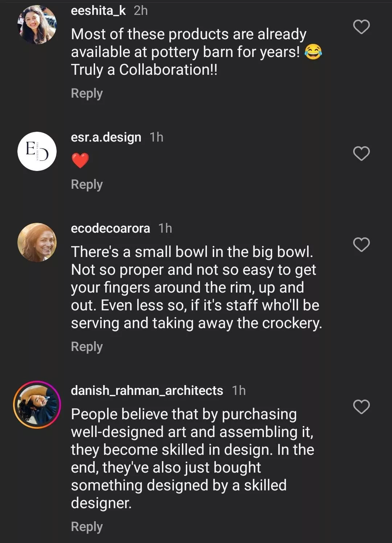The height and width of the screenshot is (543, 392).
Task: Open esr.a.design's ED logo avatar
Action: [37, 151]
